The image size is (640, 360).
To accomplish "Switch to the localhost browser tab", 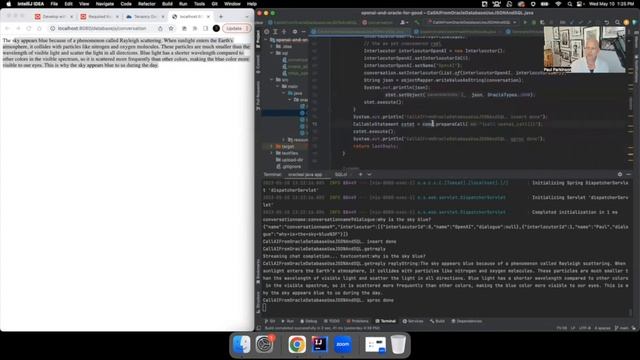I will pos(190,16).
